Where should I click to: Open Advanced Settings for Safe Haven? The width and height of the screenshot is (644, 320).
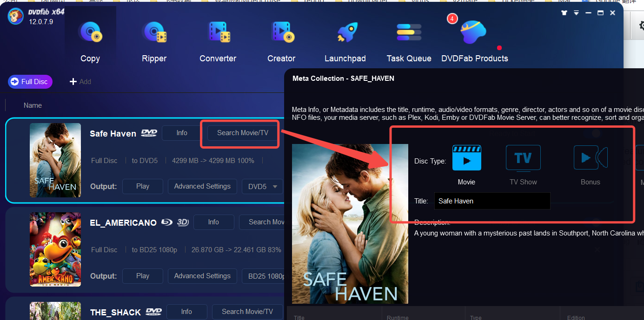pos(202,186)
